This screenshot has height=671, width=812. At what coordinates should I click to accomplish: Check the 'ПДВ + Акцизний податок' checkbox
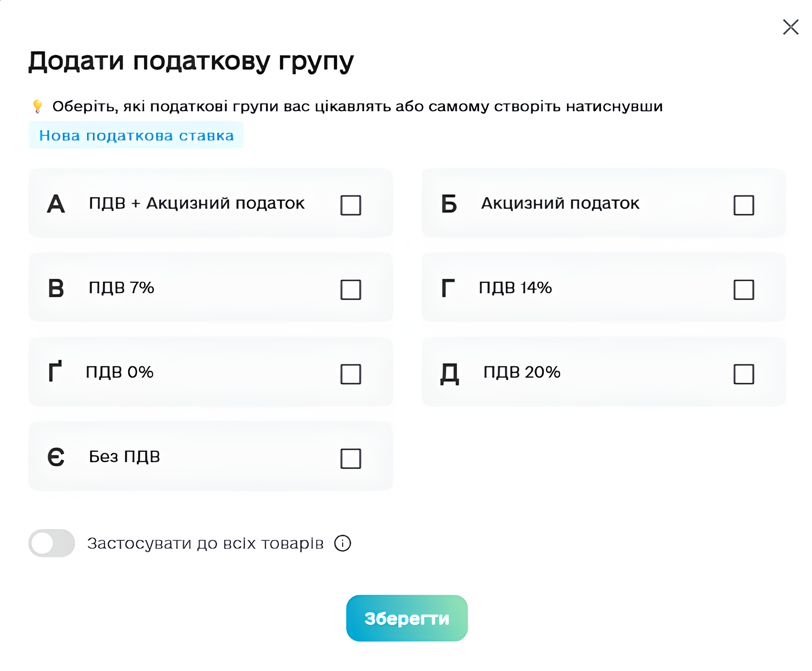coord(350,205)
